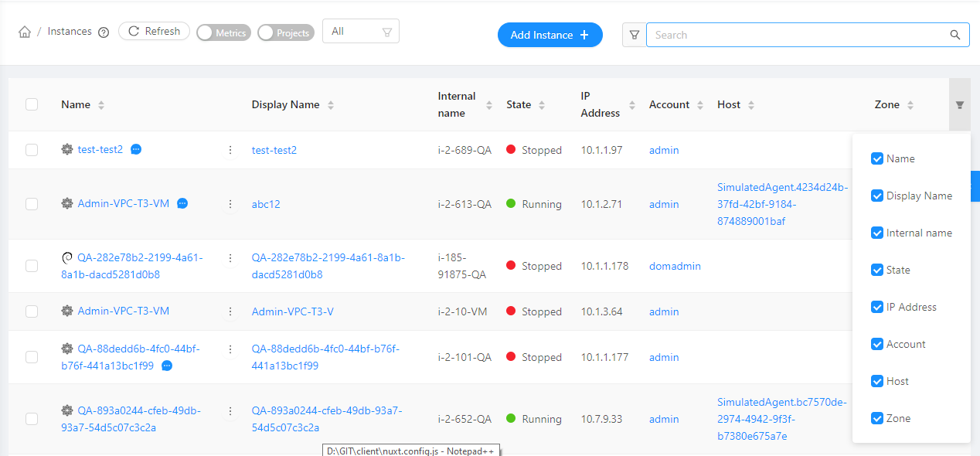The image size is (980, 456).
Task: Click the Refresh button
Action: [154, 31]
